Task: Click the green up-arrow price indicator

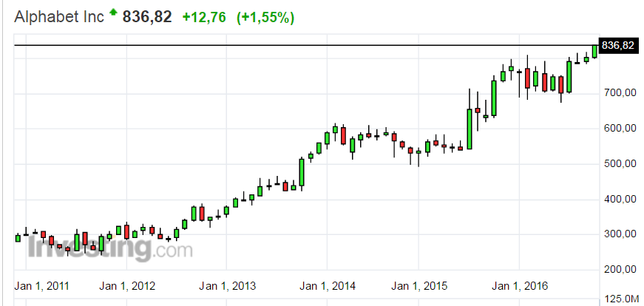Action: (113, 13)
